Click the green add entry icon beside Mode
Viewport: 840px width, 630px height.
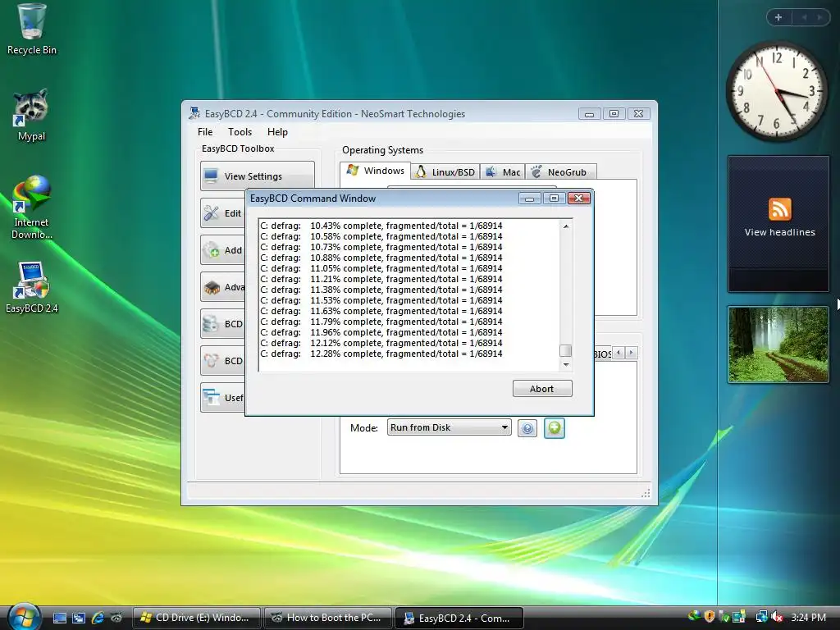555,428
